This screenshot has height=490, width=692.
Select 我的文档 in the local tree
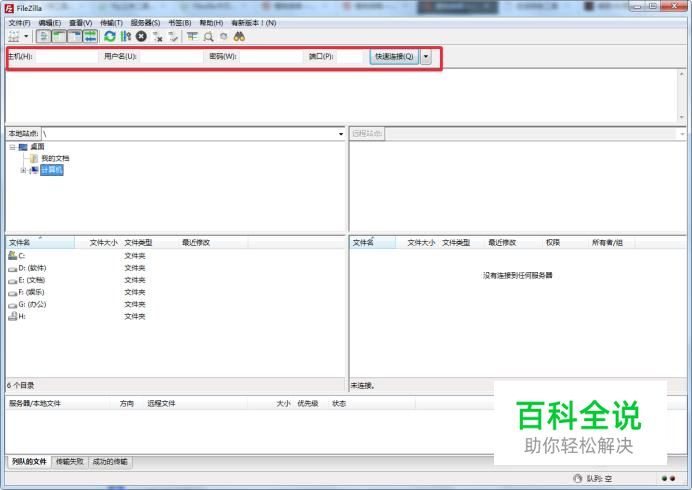click(x=55, y=158)
